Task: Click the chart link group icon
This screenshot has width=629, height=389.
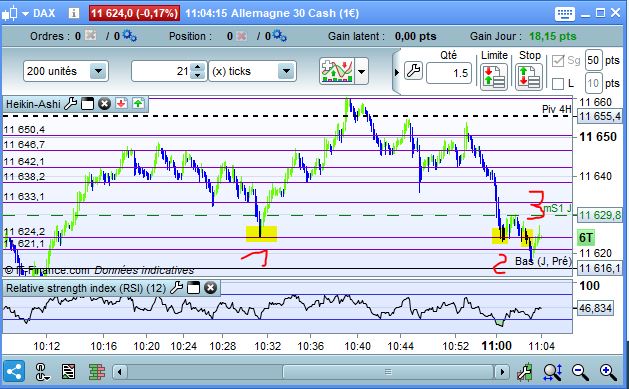Action: coord(42,372)
